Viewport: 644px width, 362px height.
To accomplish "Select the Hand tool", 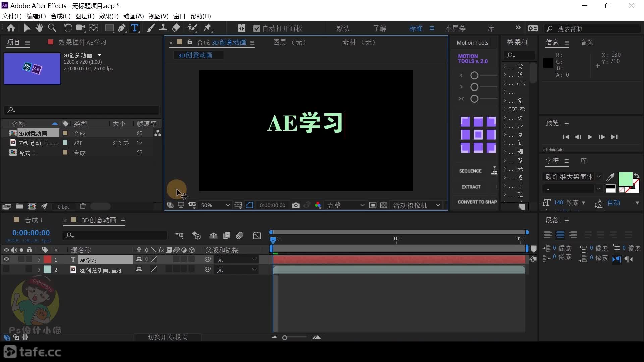I will pyautogui.click(x=40, y=28).
